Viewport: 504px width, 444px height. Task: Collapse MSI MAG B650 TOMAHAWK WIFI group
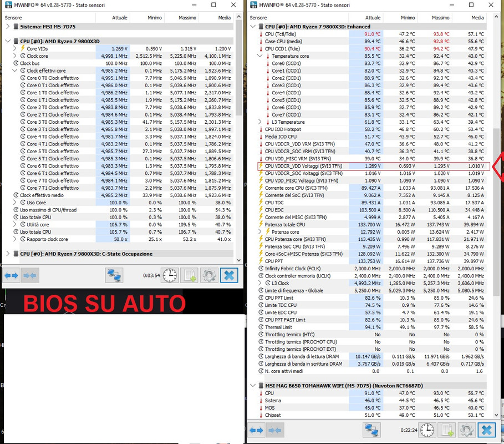click(x=253, y=385)
